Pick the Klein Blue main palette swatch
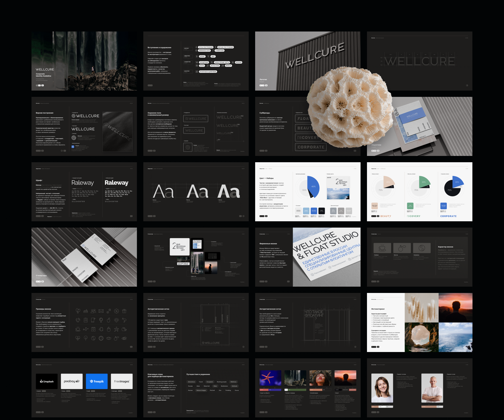This screenshot has width=504, height=420. click(314, 211)
